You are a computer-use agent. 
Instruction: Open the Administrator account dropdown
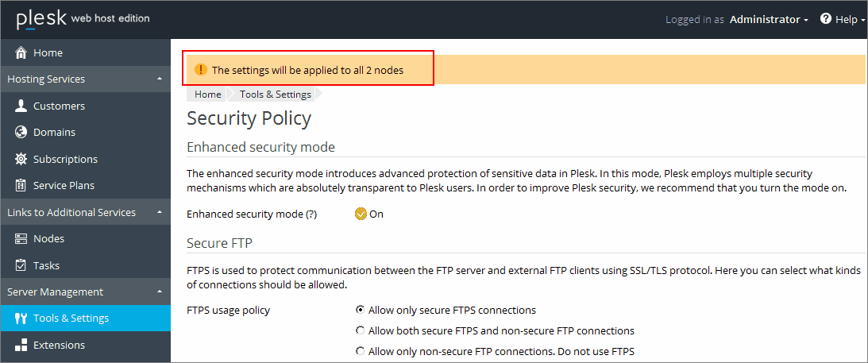770,19
